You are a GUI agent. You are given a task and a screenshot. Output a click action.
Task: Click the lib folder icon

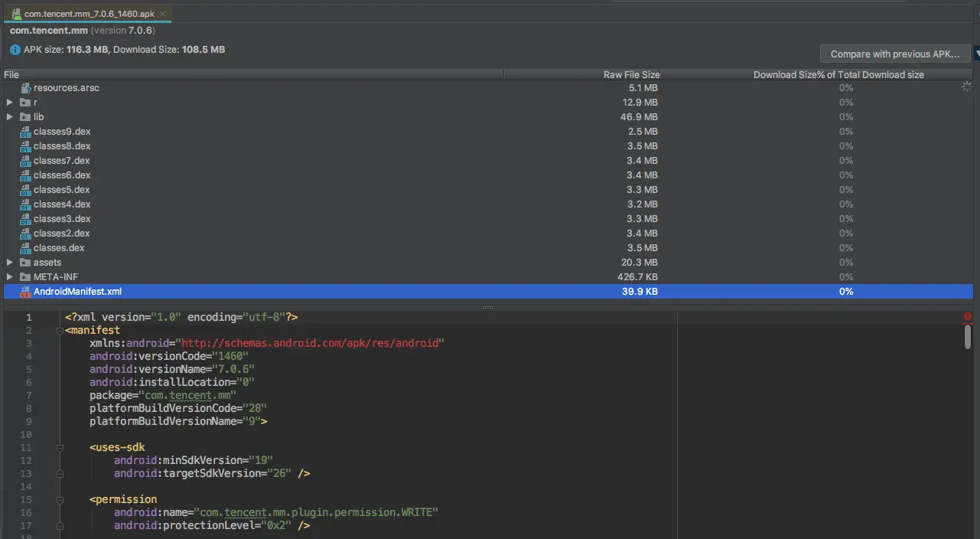click(x=25, y=117)
